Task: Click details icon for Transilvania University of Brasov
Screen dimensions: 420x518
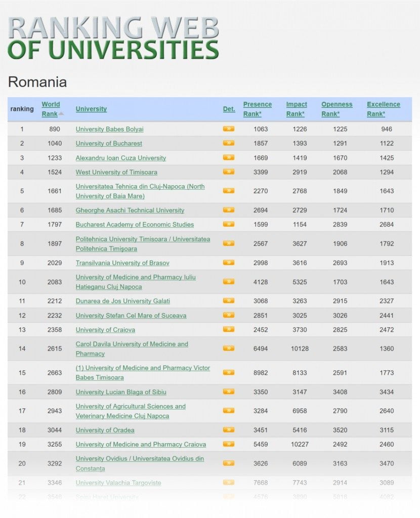Action: tap(229, 263)
